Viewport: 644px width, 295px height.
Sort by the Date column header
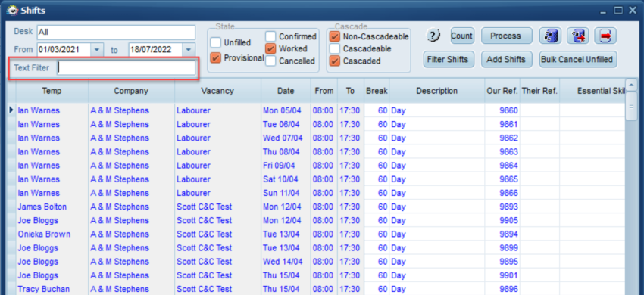(286, 91)
